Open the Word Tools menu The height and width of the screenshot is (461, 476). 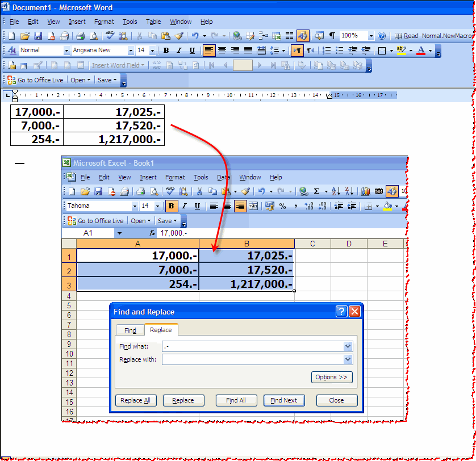[130, 22]
